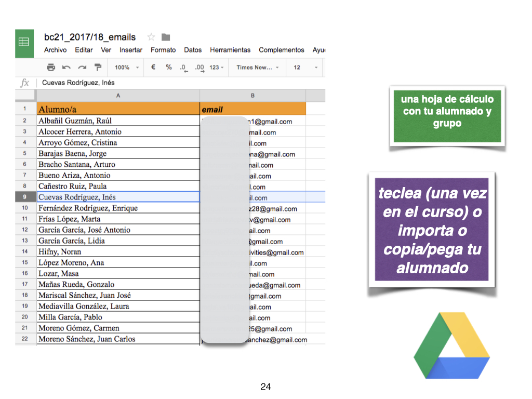Expand the Times New font dropdown

(257, 68)
